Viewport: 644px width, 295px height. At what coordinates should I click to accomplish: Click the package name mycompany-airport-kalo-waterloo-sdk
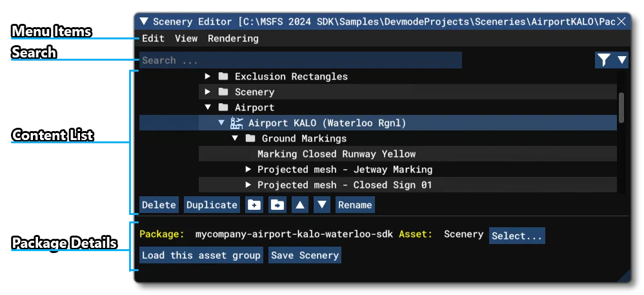(x=294, y=234)
